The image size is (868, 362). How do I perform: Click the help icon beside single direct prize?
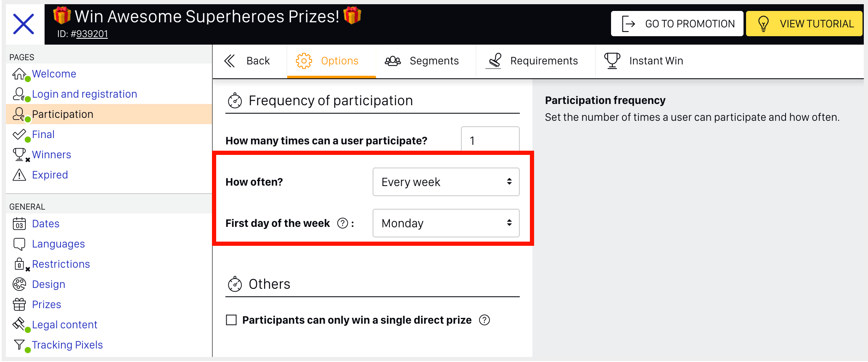(484, 320)
